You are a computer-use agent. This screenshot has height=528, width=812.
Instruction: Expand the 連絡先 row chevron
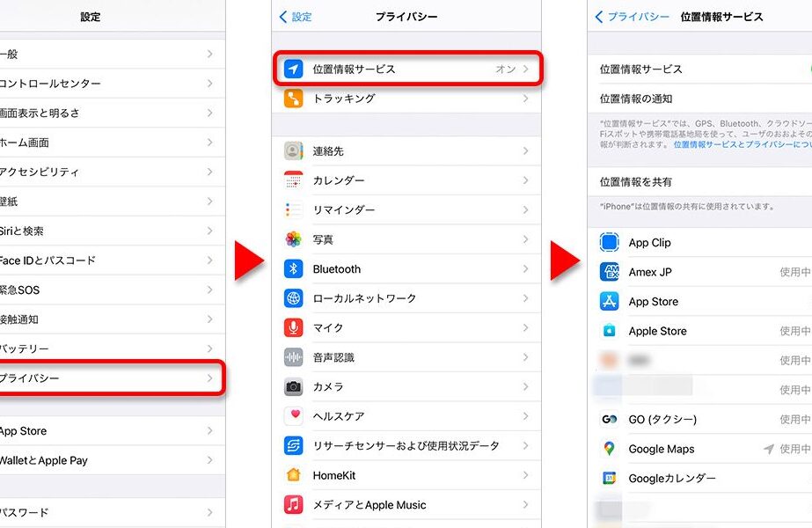(x=525, y=151)
